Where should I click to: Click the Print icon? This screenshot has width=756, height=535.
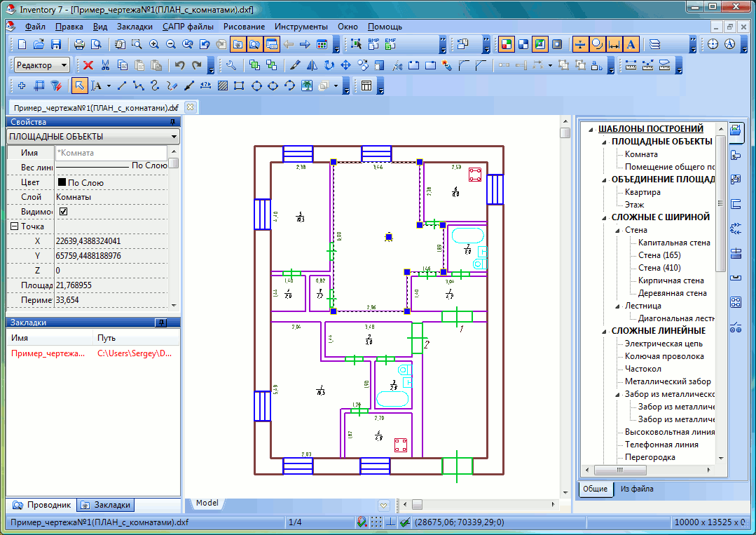pos(80,44)
